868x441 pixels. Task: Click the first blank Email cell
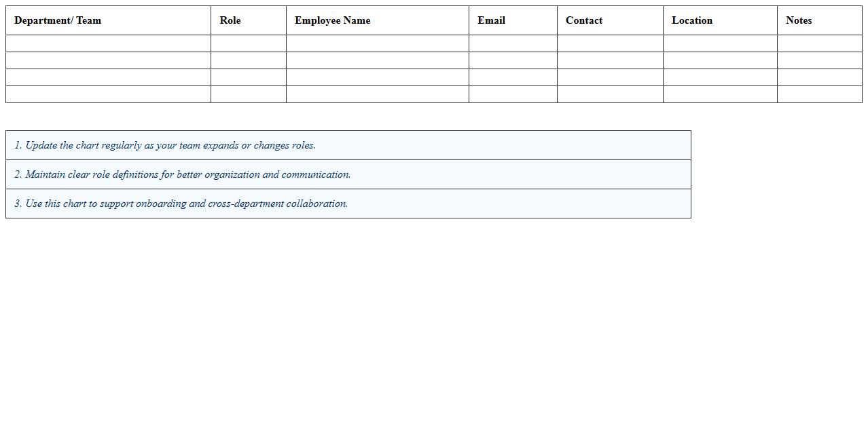pos(513,43)
